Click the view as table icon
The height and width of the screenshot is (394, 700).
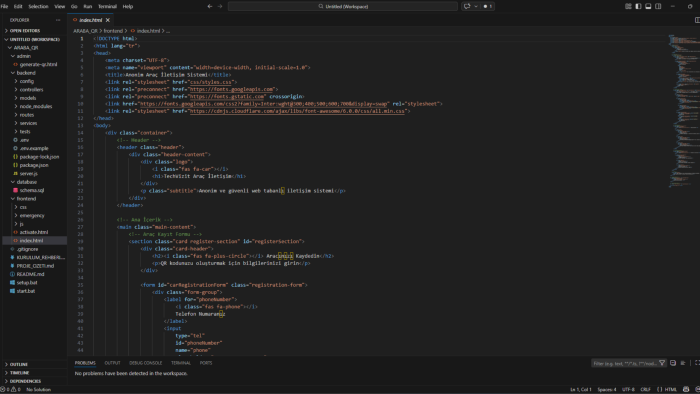(683, 363)
